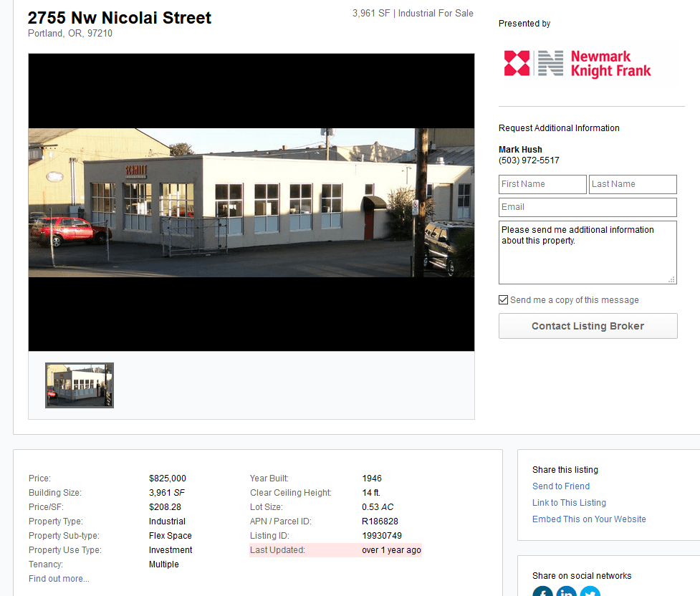Focus the First Name field
The image size is (700, 596).
tap(542, 184)
